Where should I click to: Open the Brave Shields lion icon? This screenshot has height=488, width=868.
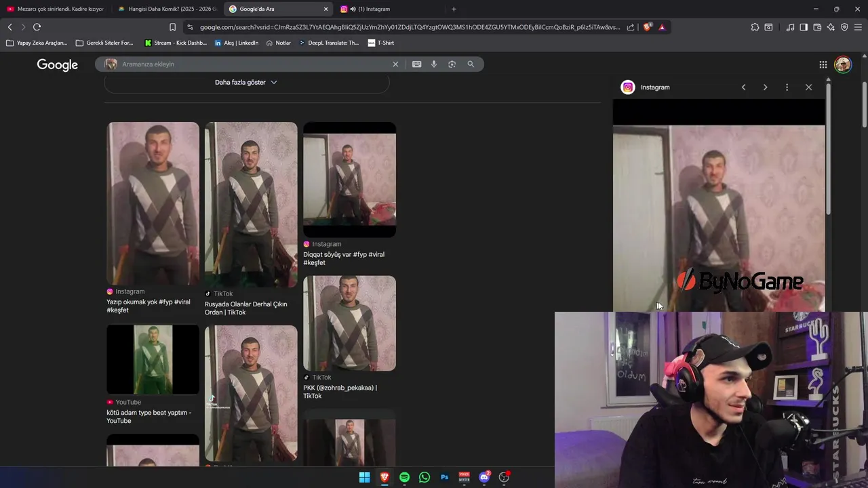coord(648,27)
